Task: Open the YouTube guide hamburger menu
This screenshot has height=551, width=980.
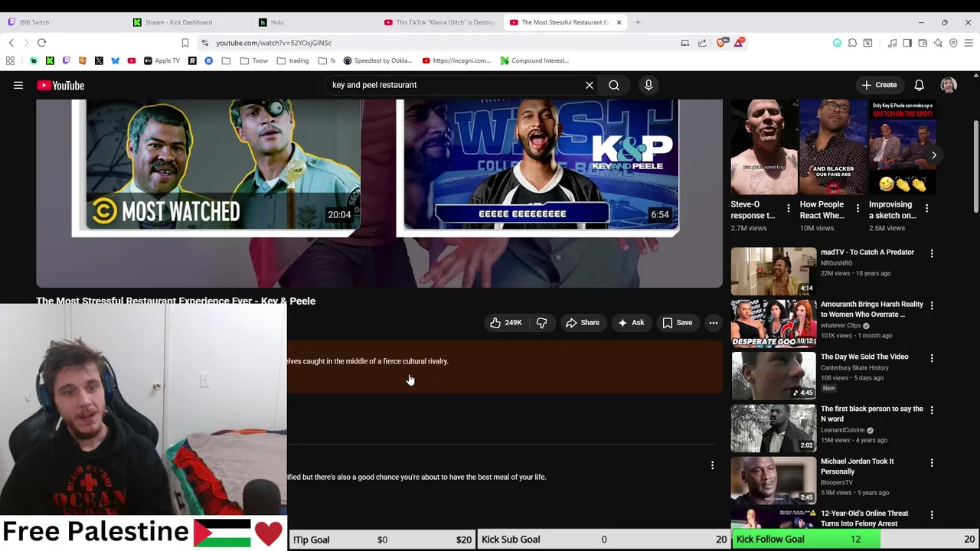Action: [18, 86]
